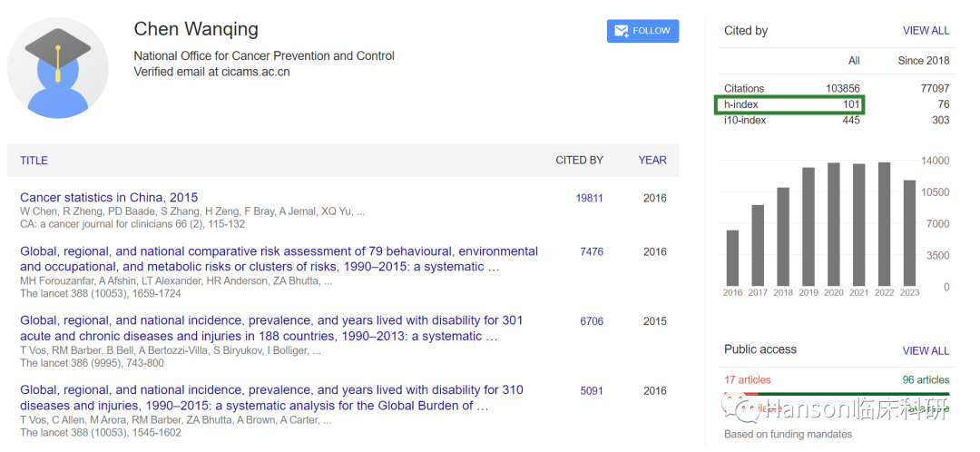Open the 310 diseases and injuries paper
The width and height of the screenshot is (980, 452).
[x=271, y=398]
